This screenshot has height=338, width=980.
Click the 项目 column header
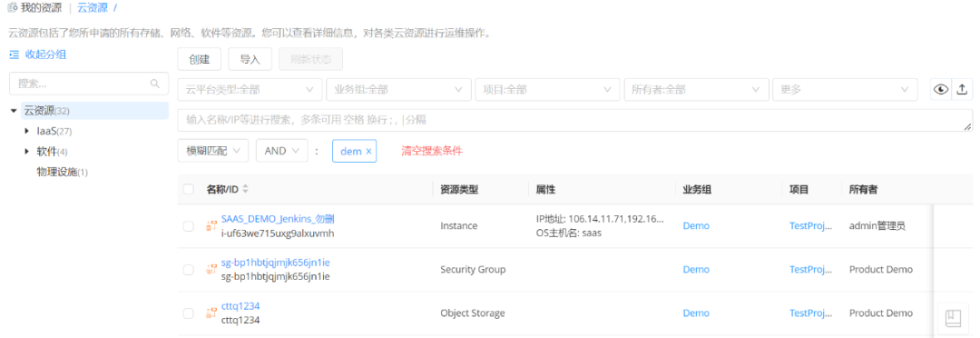click(x=799, y=189)
